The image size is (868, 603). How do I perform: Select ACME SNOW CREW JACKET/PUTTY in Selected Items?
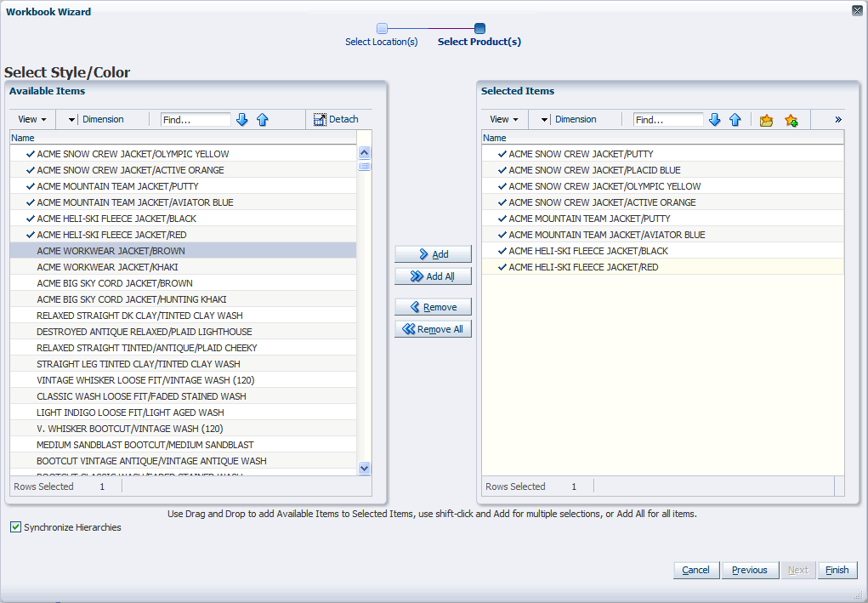coord(662,154)
